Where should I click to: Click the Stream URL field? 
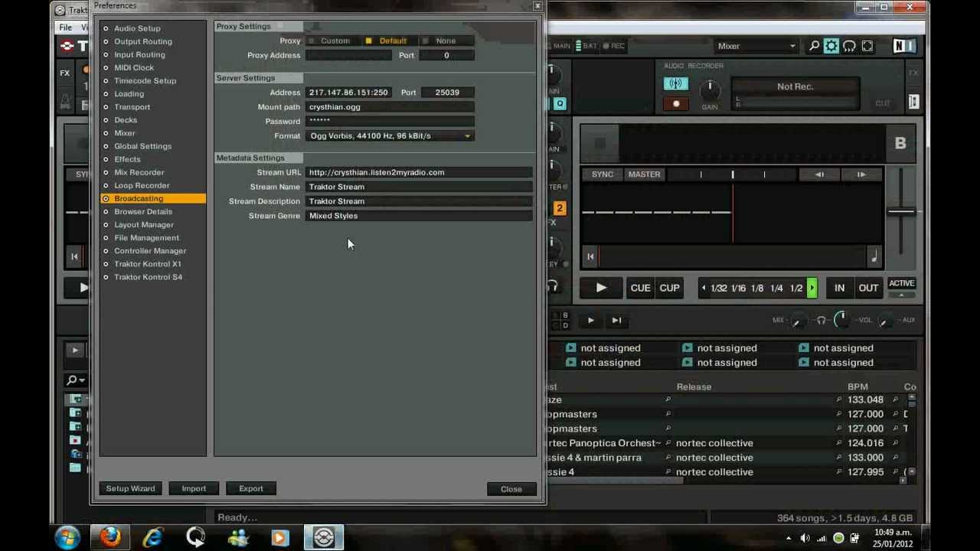419,172
